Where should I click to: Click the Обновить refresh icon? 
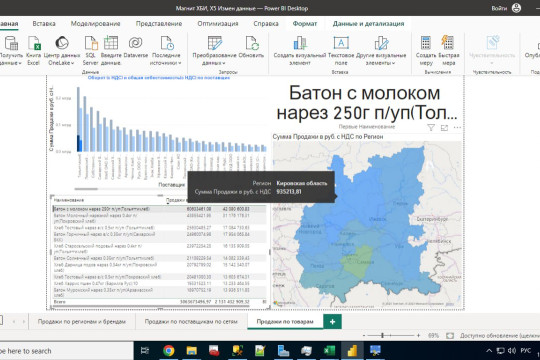pos(251,44)
